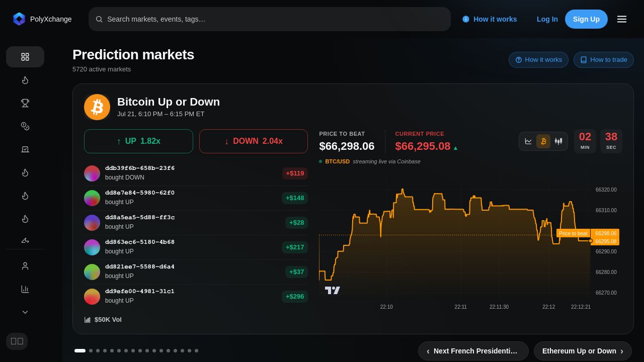Buy DOWN at 2.04x

(x=254, y=141)
